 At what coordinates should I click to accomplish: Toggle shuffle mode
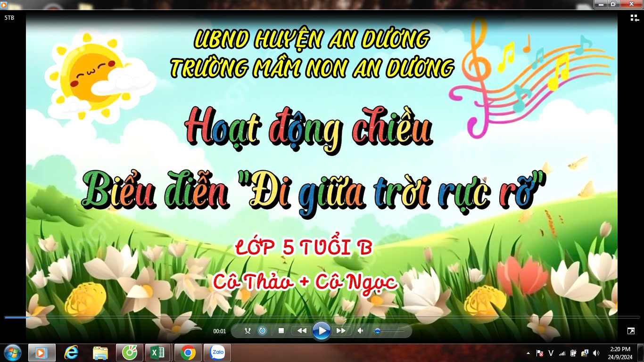[248, 331]
